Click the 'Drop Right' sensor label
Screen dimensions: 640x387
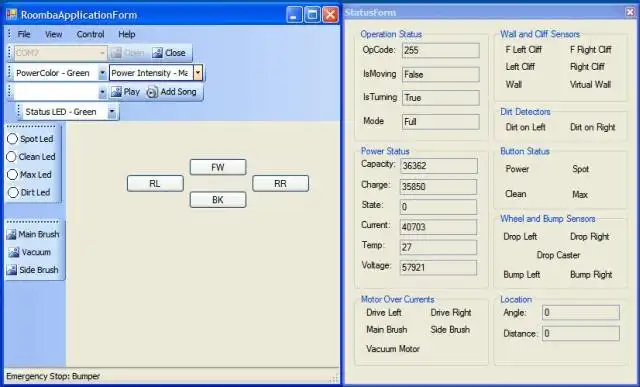click(589, 237)
